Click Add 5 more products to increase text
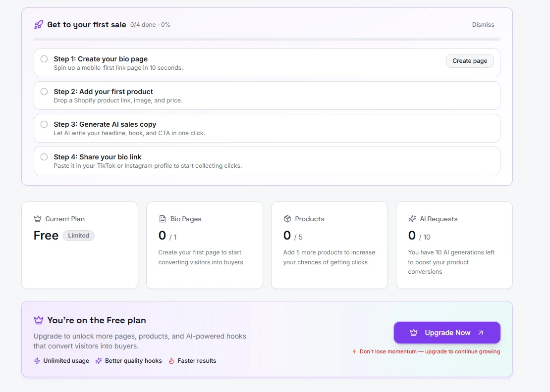 pyautogui.click(x=329, y=257)
